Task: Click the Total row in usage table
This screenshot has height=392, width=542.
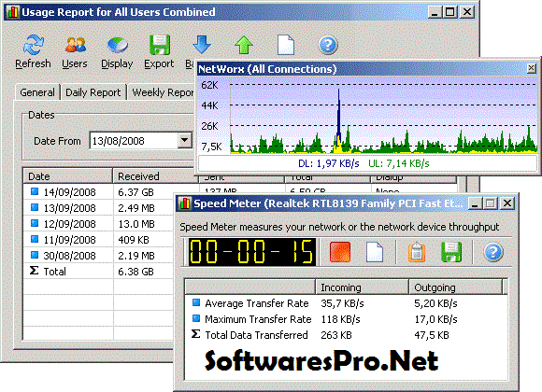Action: [x=98, y=272]
